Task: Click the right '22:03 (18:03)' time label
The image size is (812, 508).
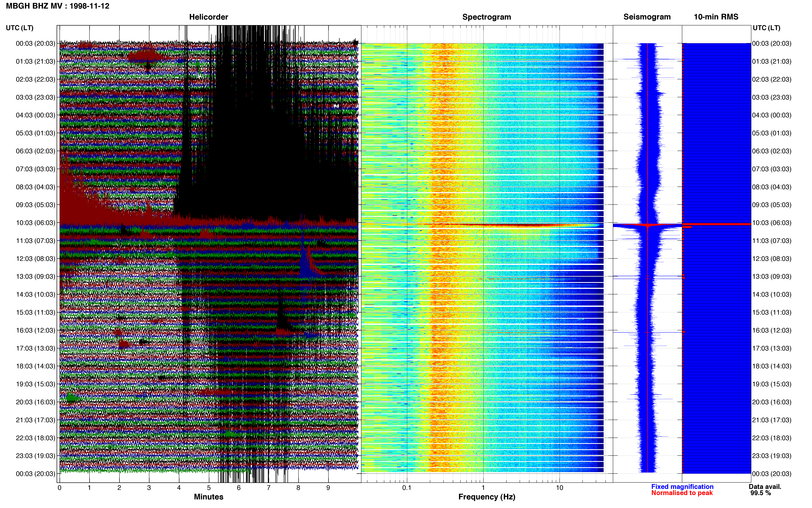Action: point(772,438)
